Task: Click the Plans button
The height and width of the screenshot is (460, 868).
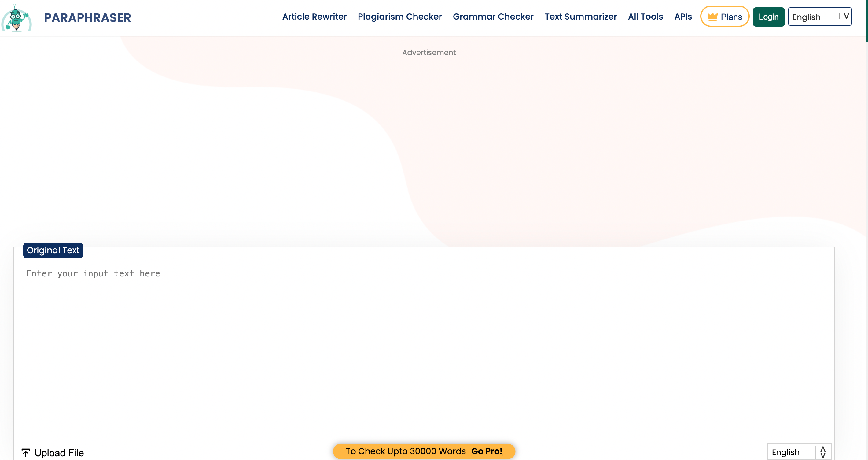Action: click(x=724, y=16)
